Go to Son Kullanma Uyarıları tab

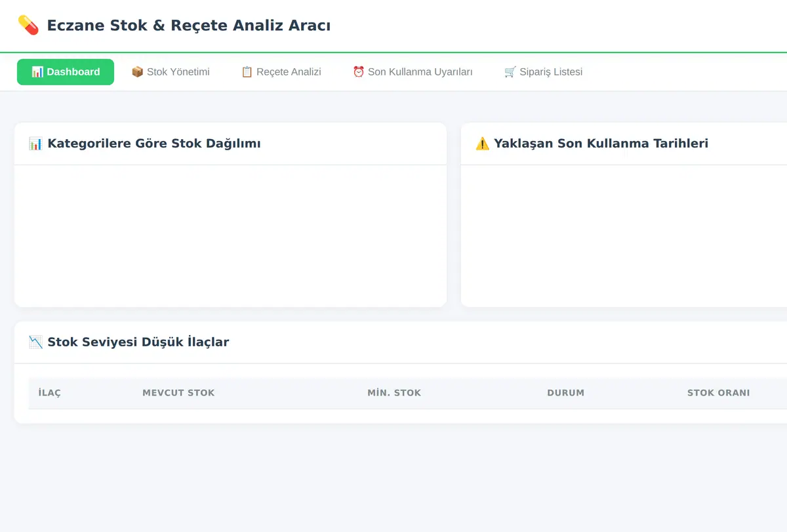coord(413,72)
